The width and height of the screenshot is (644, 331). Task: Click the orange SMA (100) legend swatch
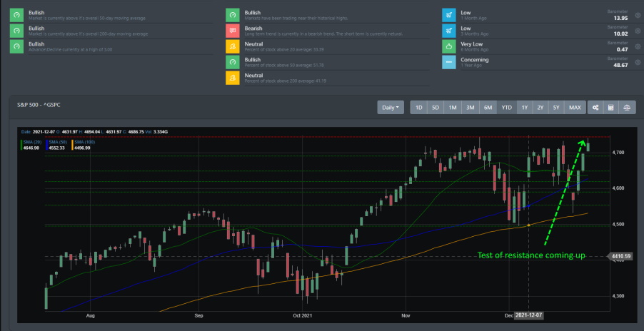click(73, 144)
